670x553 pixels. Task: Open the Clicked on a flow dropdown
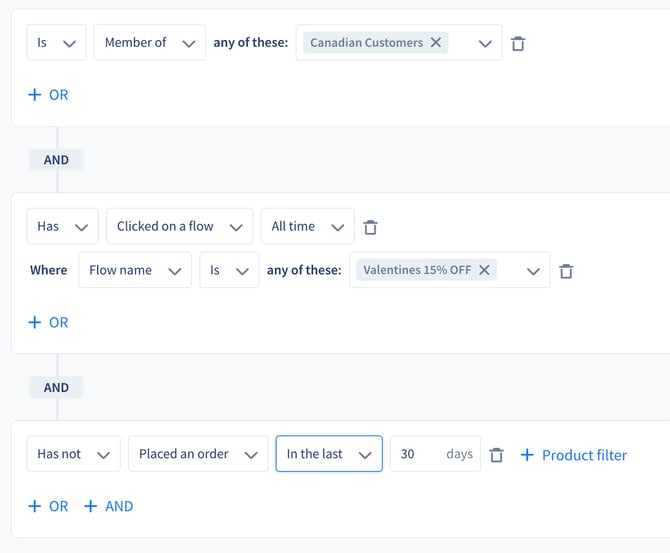pyautogui.click(x=179, y=226)
